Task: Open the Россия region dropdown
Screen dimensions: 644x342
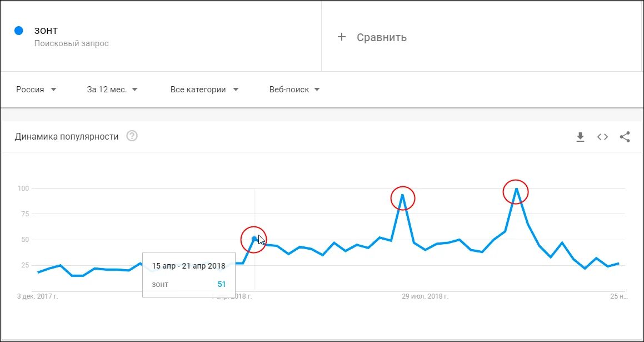Action: pos(36,89)
